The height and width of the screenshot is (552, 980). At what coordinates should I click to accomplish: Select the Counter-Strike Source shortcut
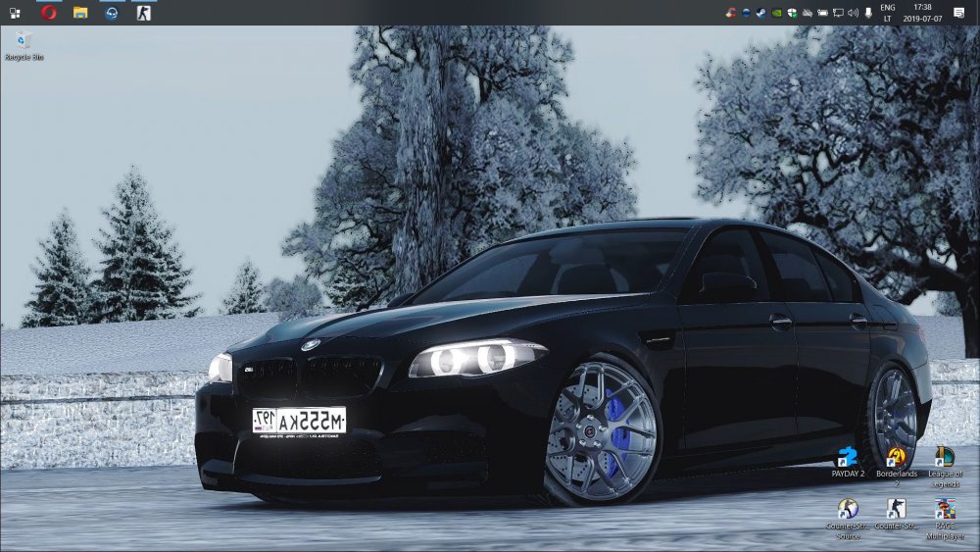pyautogui.click(x=848, y=517)
